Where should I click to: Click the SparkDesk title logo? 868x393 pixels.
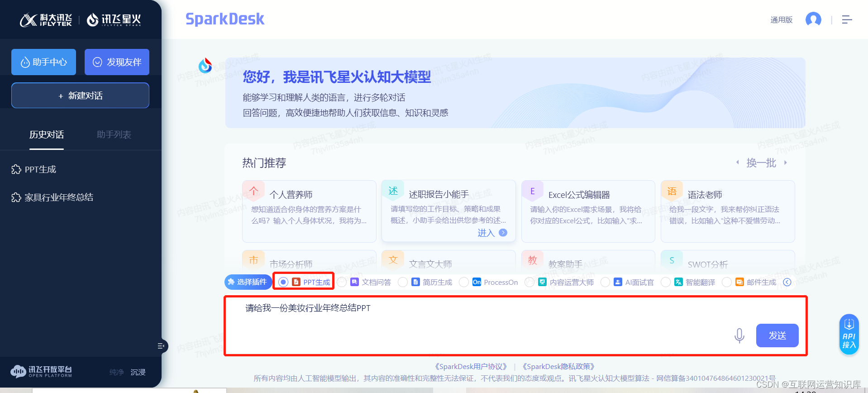(x=225, y=19)
